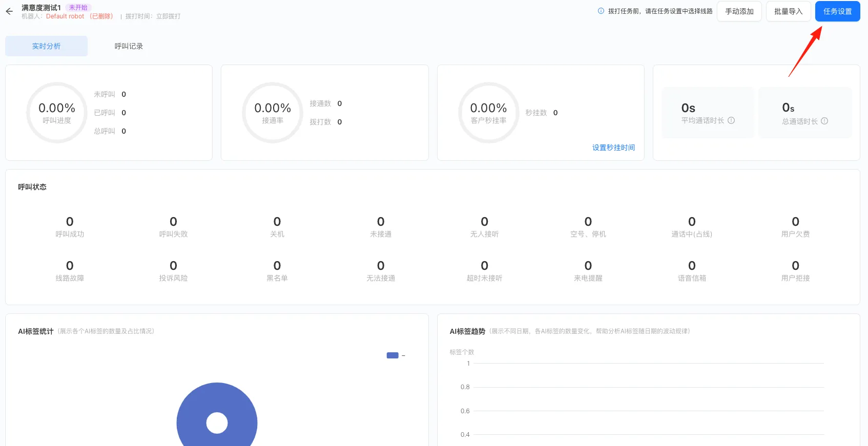Click info icon before the dialing notice

(x=601, y=11)
